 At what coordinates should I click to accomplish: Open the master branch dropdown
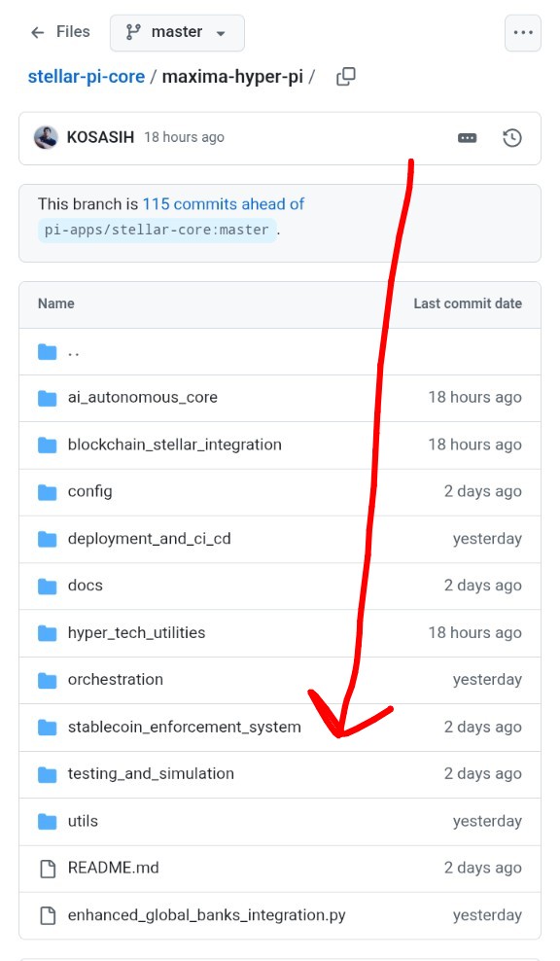[177, 32]
